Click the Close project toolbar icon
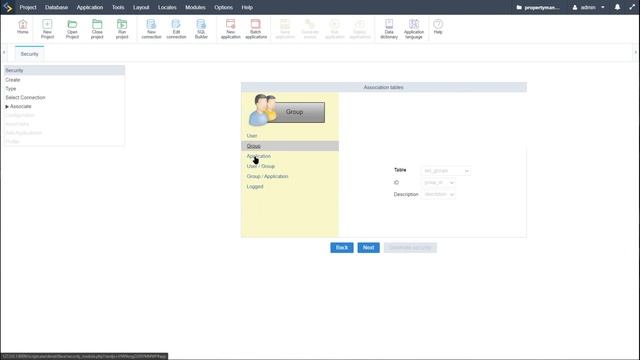 tap(97, 29)
